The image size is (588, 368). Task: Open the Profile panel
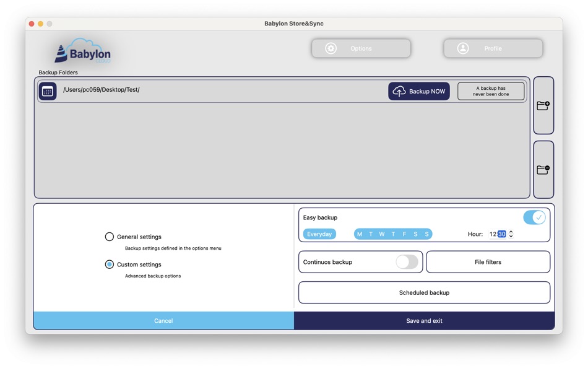493,48
